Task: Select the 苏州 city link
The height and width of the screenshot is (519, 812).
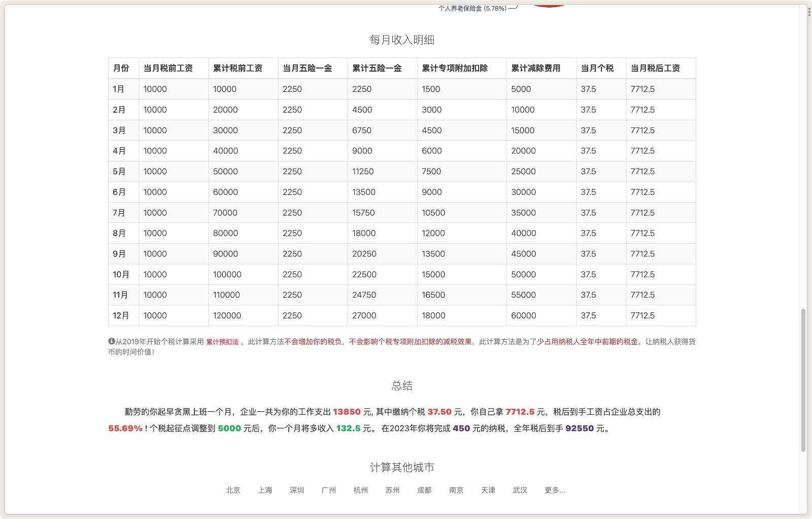Action: pyautogui.click(x=392, y=490)
